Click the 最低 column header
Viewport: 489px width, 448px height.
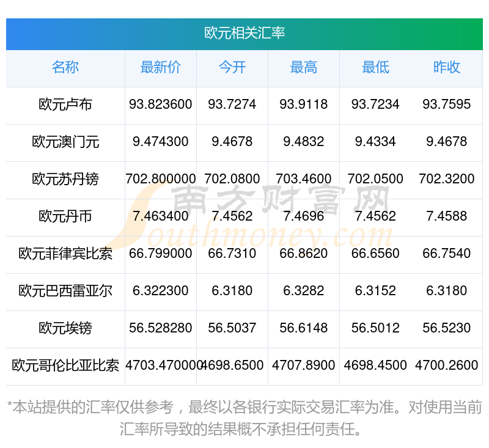point(375,67)
